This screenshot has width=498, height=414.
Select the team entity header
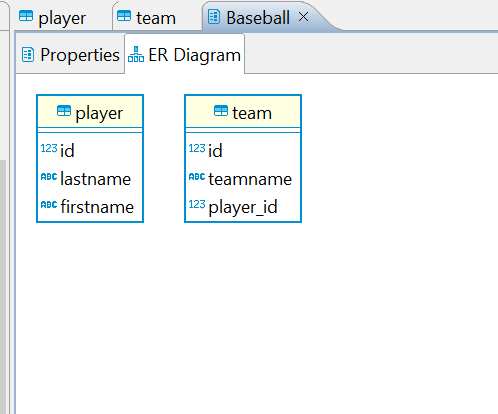click(x=243, y=113)
